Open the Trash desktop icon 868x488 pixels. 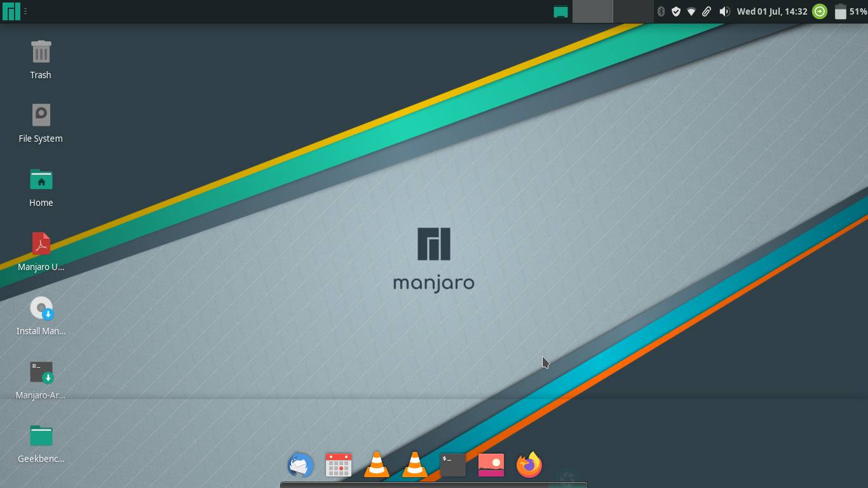coord(41,60)
